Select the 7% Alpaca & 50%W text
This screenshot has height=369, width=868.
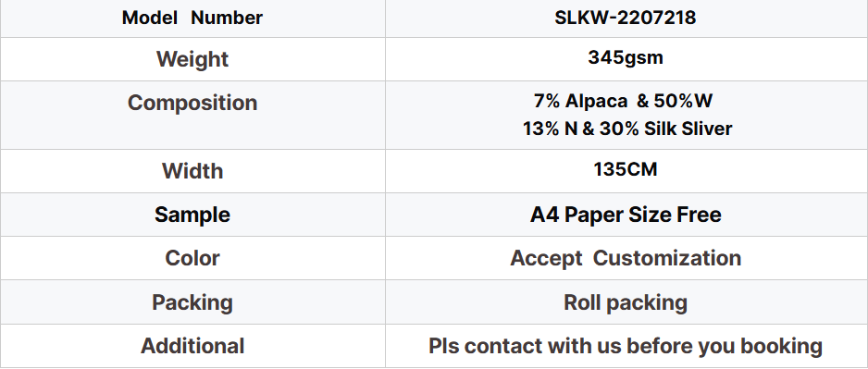click(623, 101)
